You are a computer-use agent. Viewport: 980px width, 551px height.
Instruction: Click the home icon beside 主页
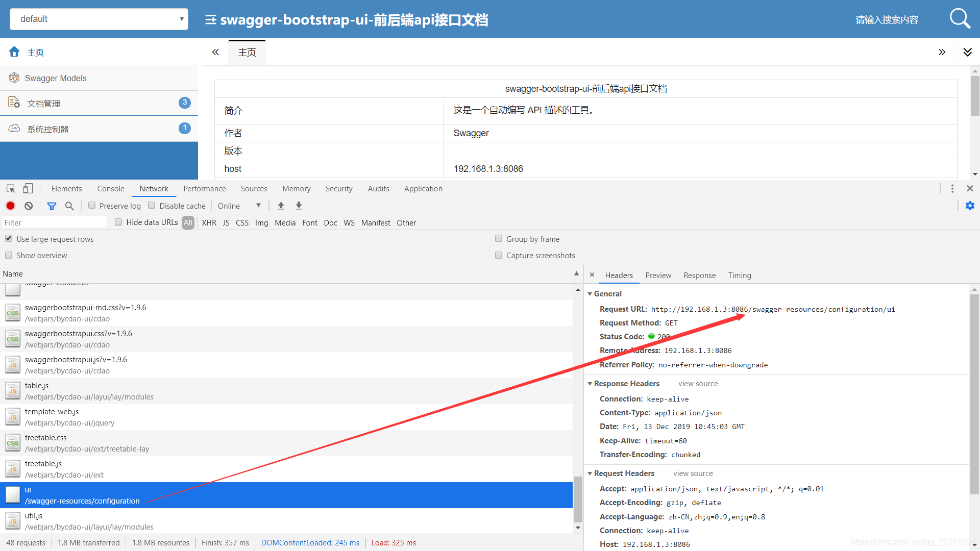click(14, 52)
